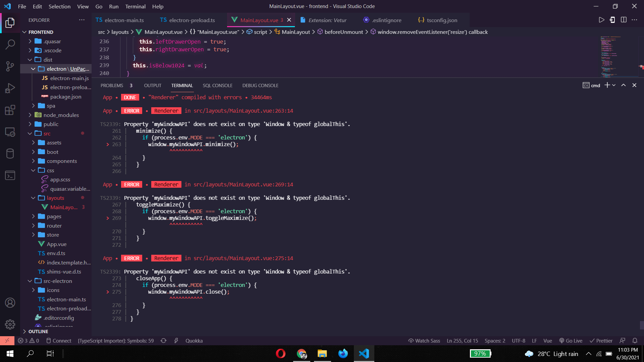This screenshot has width=644, height=362.
Task: Switch to the DEBUG CONSOLE tab
Action: click(260, 85)
